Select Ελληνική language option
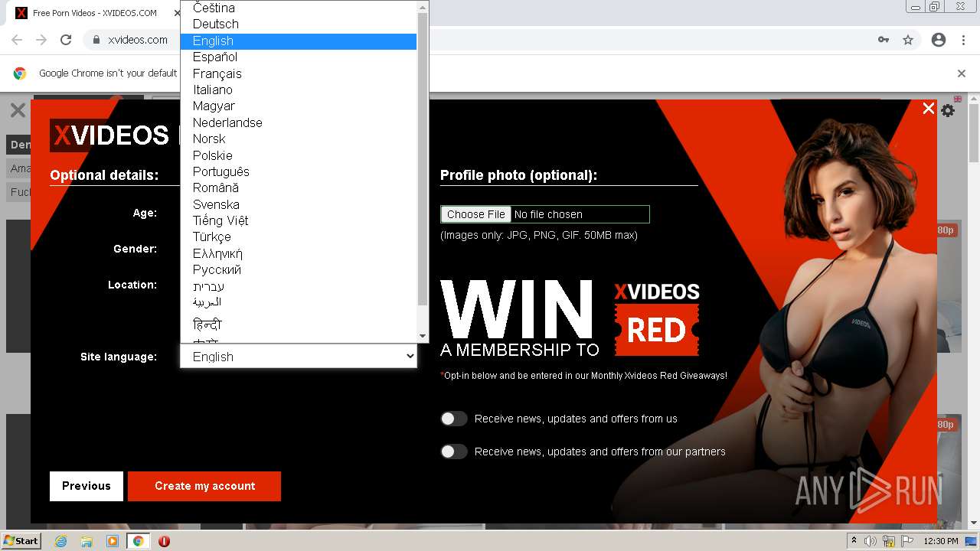This screenshot has width=980, height=551. pos(299,254)
